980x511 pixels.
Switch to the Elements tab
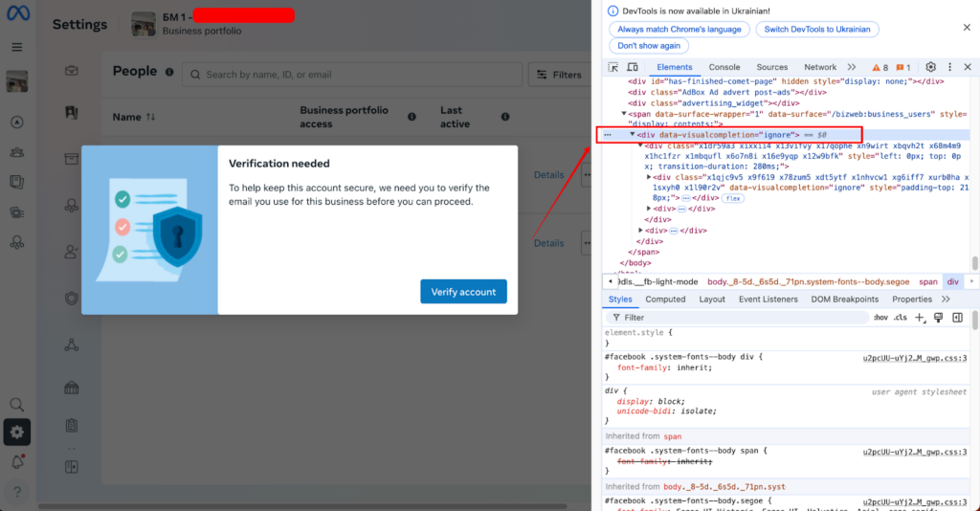pyautogui.click(x=675, y=67)
